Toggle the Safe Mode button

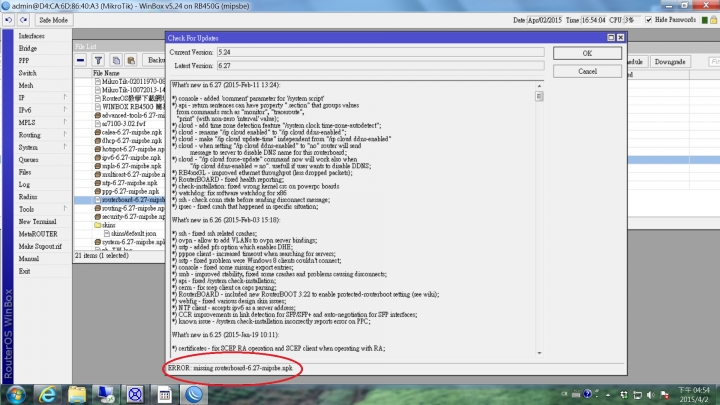coord(53,20)
